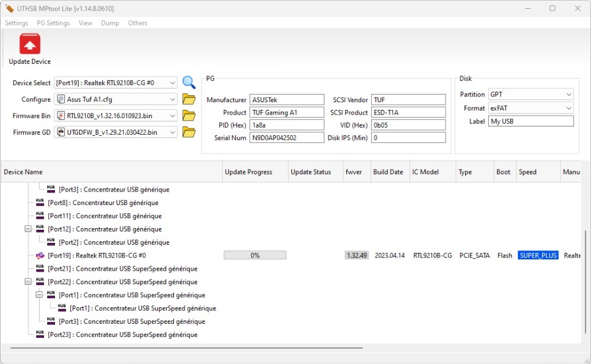Open the Partition GPT dropdown
Screen dimensions: 591x364
coord(568,95)
